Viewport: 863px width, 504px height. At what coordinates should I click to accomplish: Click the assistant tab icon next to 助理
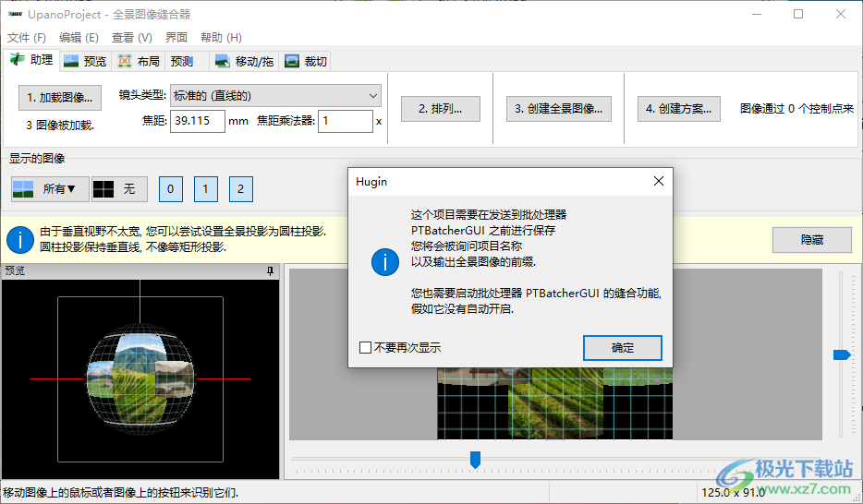[x=17, y=59]
